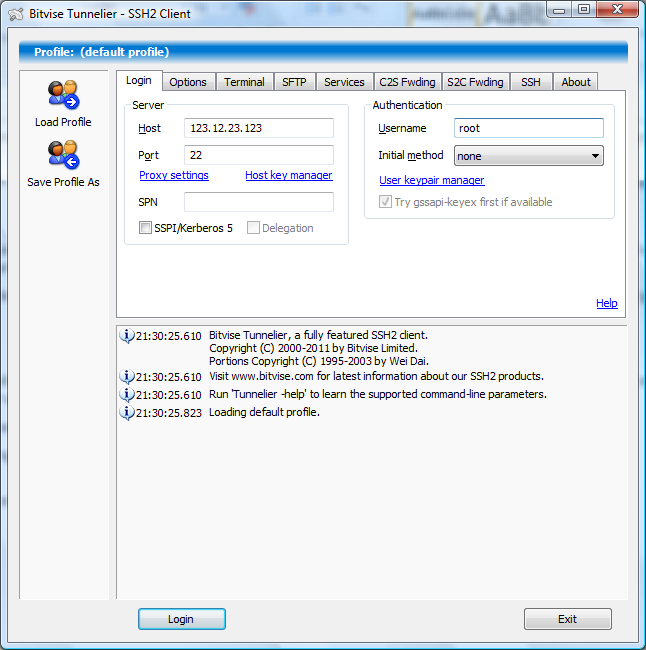Viewport: 646px width, 650px height.
Task: Click the Bitvise Tunnelier title bar icon
Action: [16, 14]
